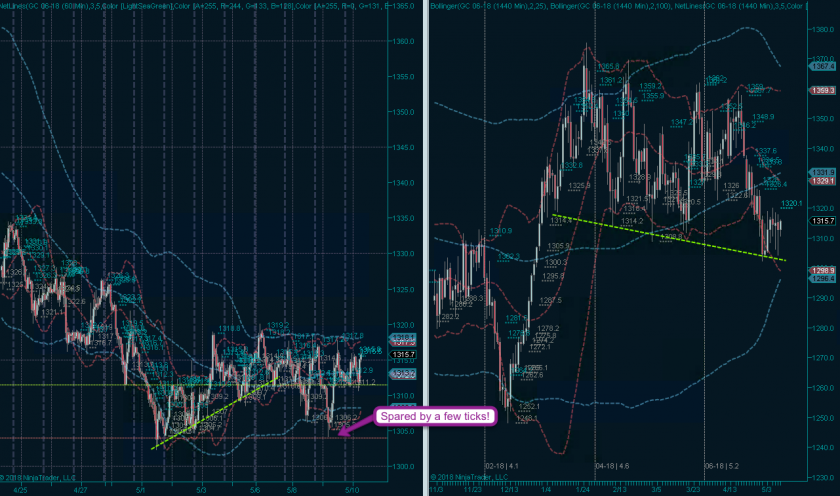The height and width of the screenshot is (496, 840).
Task: Click the 1248.1 swing low label
Action: 527,418
